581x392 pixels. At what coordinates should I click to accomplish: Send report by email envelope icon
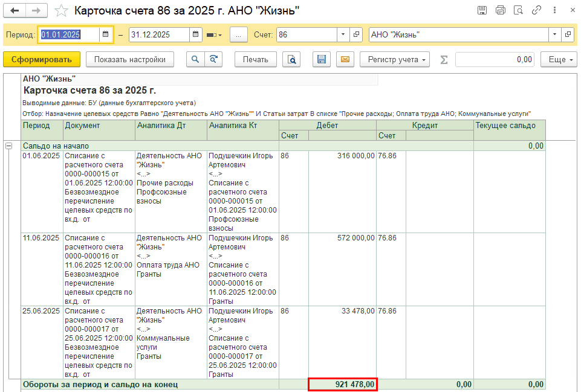tap(345, 59)
